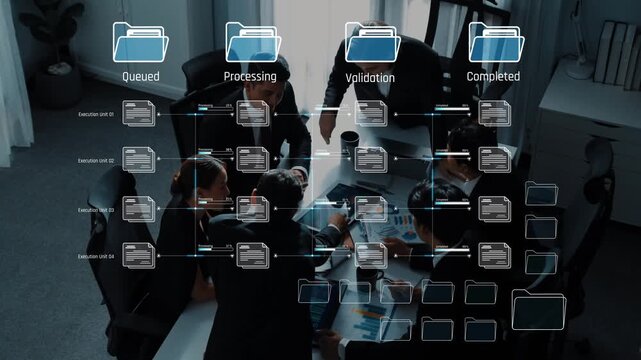
Task: Click the Queued column label
Action: (141, 76)
